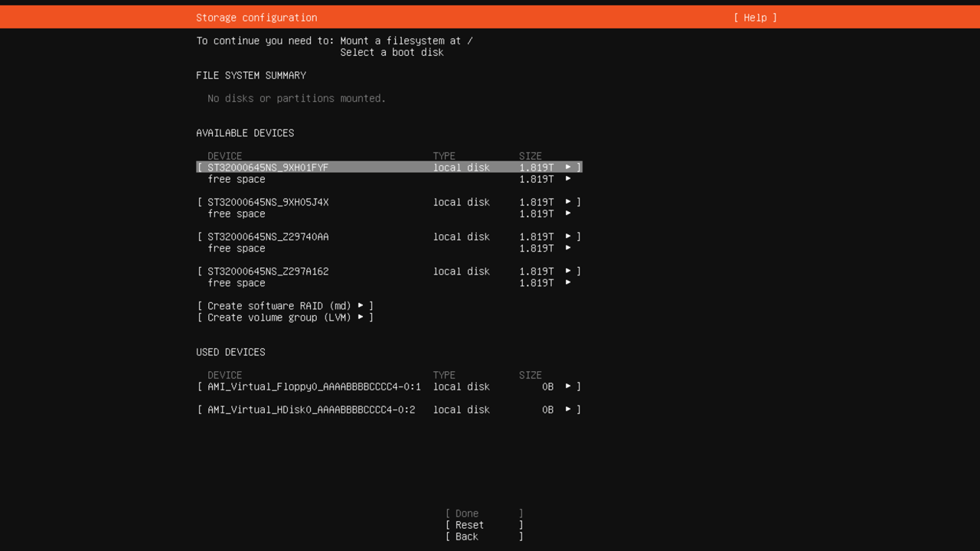Select AMI_Virtual_Floppy0 used device
The image size is (980, 551).
[314, 386]
